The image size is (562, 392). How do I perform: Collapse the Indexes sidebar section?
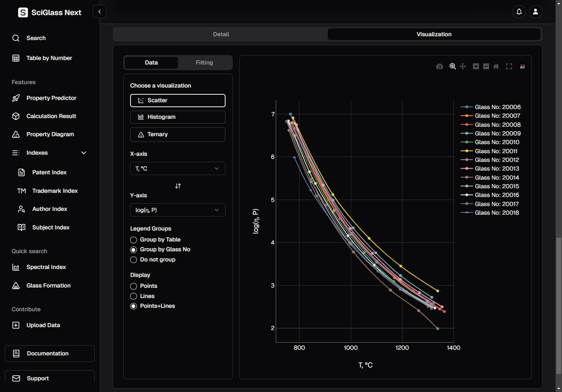[x=84, y=153]
